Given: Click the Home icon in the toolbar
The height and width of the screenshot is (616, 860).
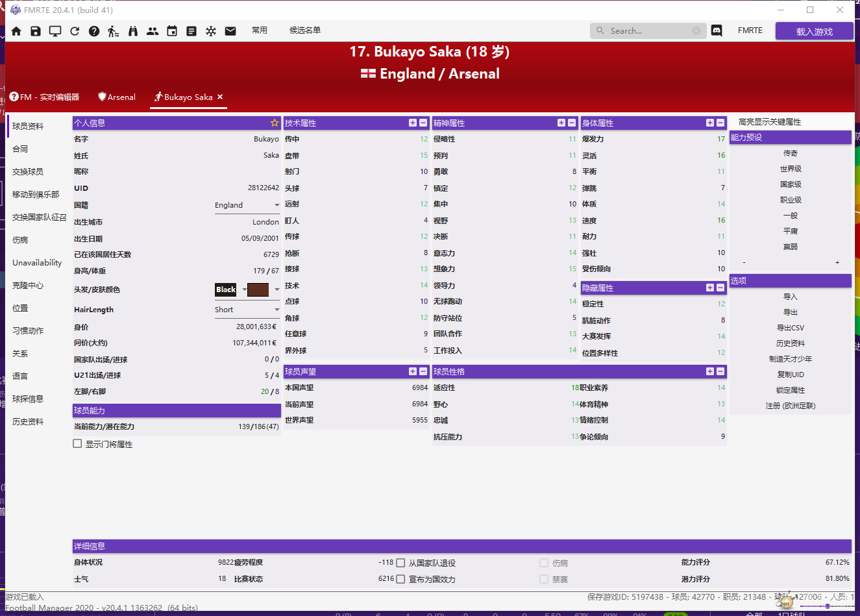Looking at the screenshot, I should click(x=16, y=31).
